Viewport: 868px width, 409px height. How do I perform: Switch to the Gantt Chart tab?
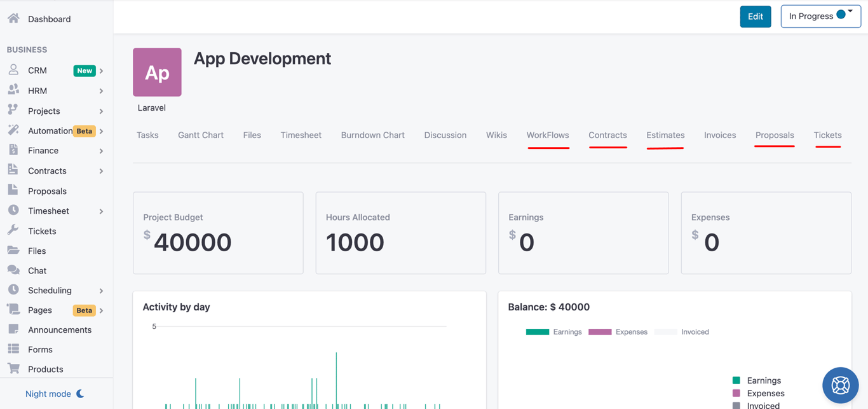(201, 135)
